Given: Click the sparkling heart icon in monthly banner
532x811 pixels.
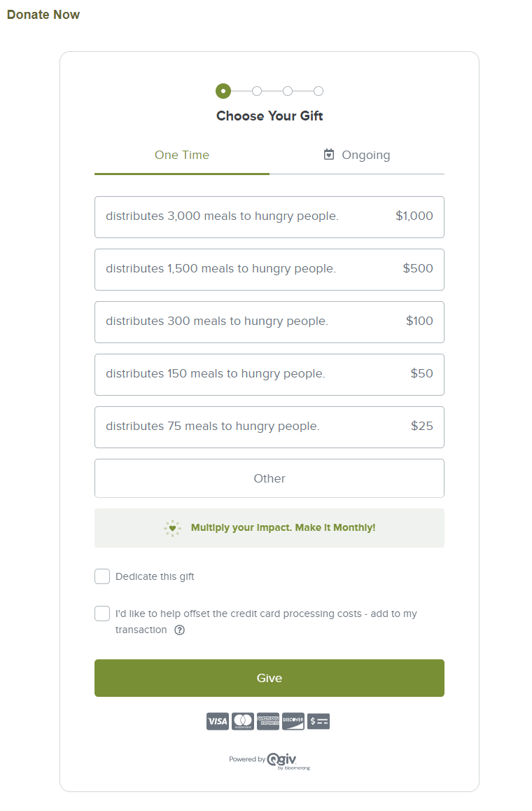Looking at the screenshot, I should tap(172, 527).
